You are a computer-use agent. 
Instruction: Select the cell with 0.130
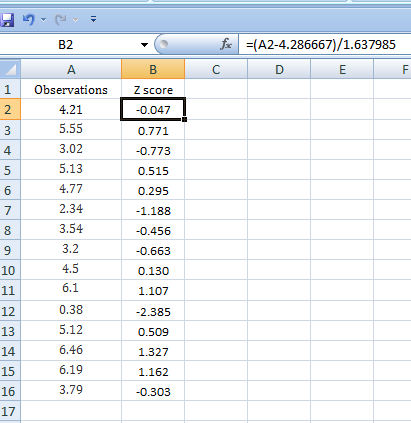click(x=153, y=269)
